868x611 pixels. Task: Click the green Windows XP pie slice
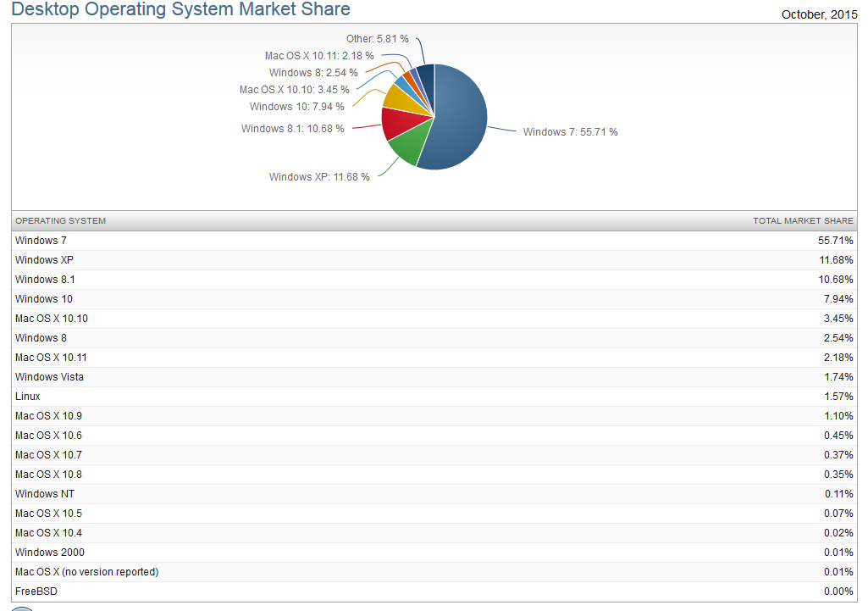click(411, 142)
